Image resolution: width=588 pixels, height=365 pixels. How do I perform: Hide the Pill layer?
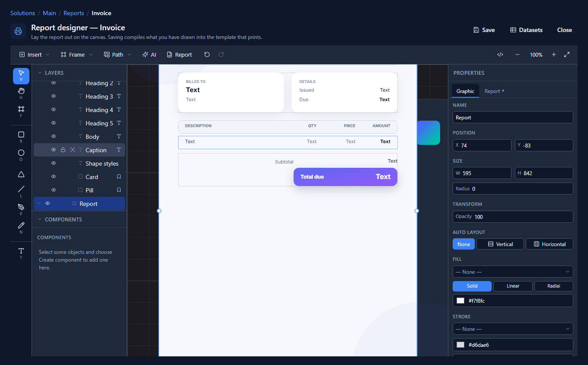[x=54, y=190]
